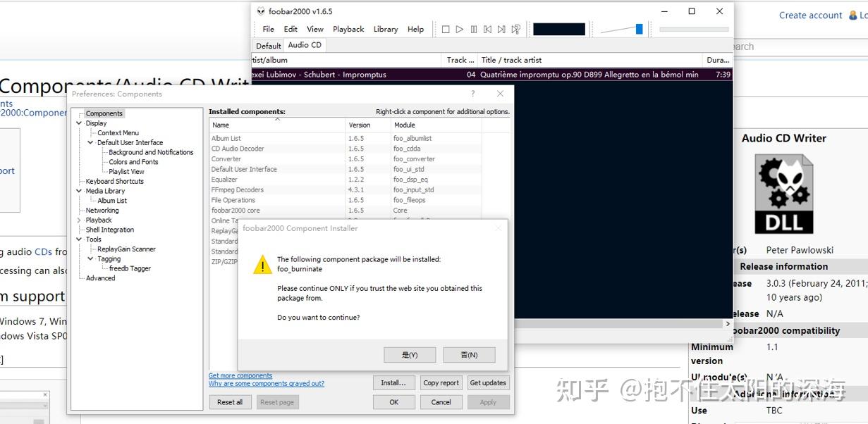Click the foobar2000 alien logo in title bar
The height and width of the screenshot is (424, 868).
tap(260, 11)
